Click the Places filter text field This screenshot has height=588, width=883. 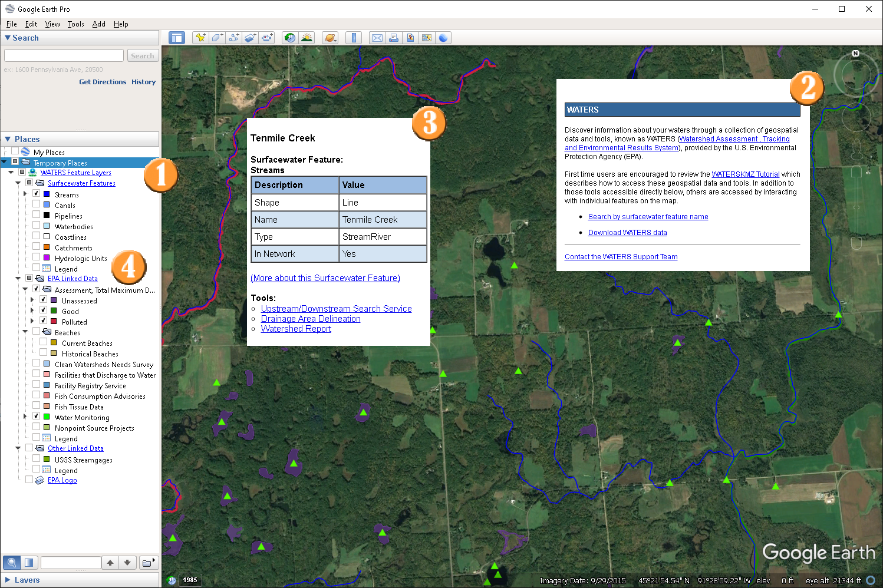71,563
